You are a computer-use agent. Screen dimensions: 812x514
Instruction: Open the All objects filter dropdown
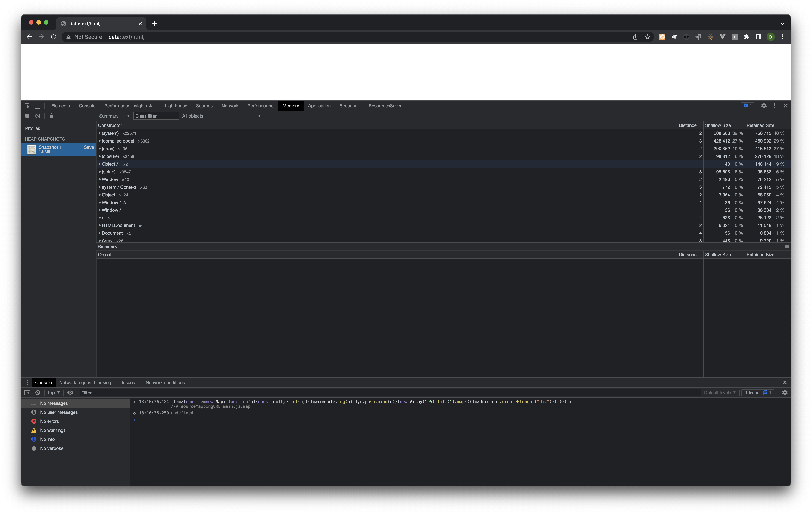(x=221, y=116)
